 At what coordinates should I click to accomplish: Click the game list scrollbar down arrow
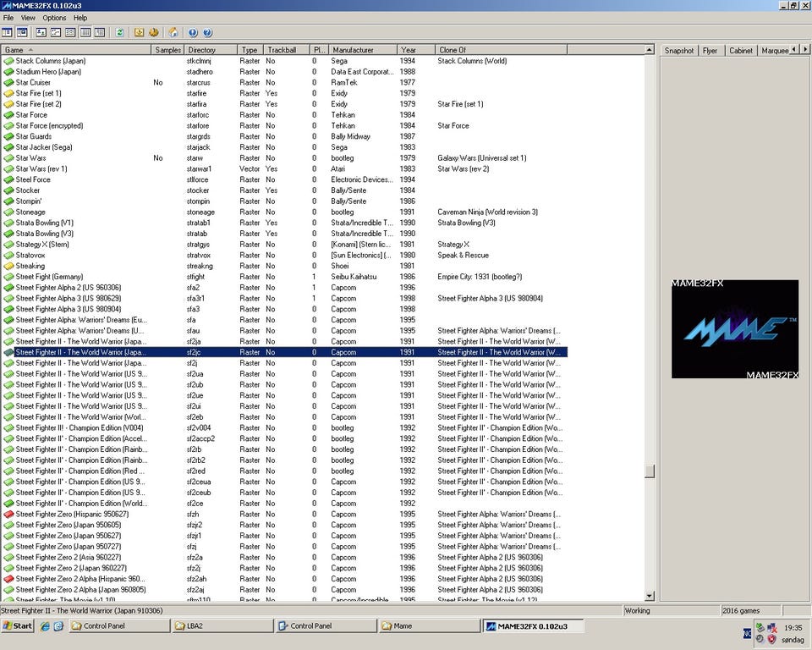[x=650, y=596]
